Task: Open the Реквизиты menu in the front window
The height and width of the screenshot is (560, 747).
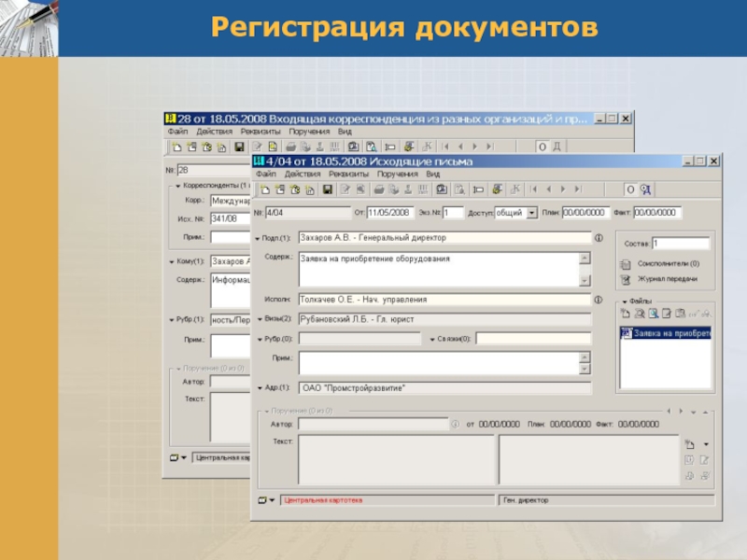Action: pyautogui.click(x=348, y=174)
